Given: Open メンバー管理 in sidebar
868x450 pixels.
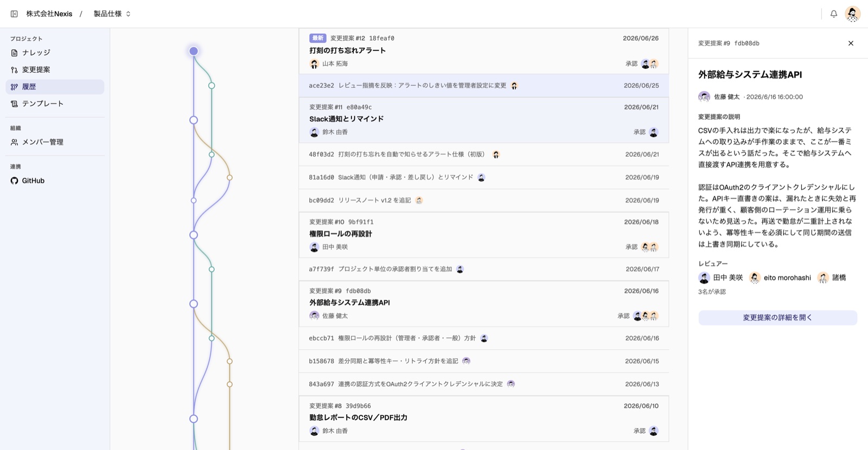Looking at the screenshot, I should tap(55, 142).
